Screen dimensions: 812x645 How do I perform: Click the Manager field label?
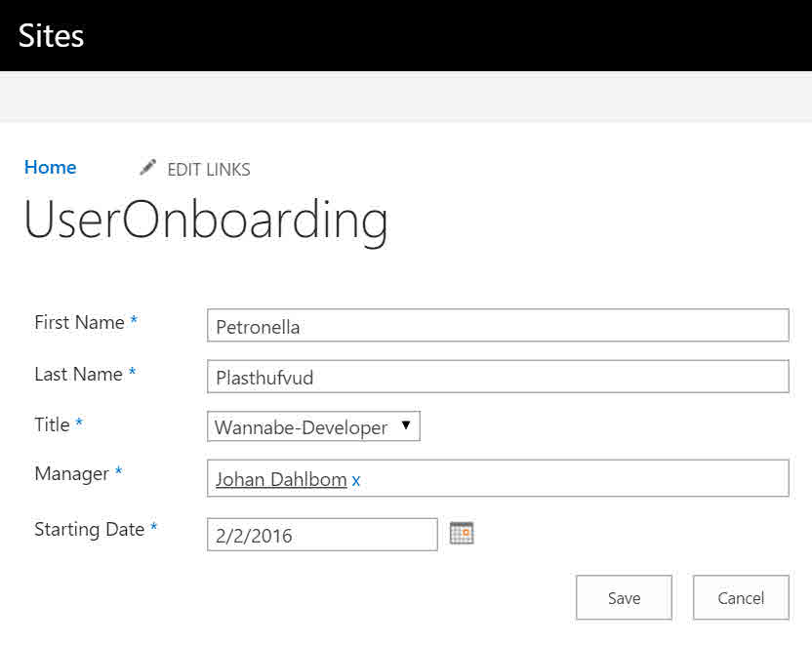coord(71,473)
